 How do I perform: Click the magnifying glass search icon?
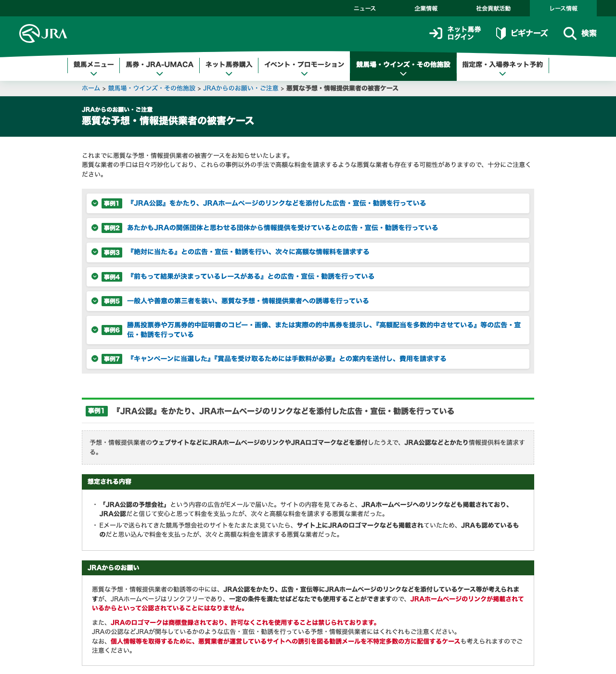(570, 33)
